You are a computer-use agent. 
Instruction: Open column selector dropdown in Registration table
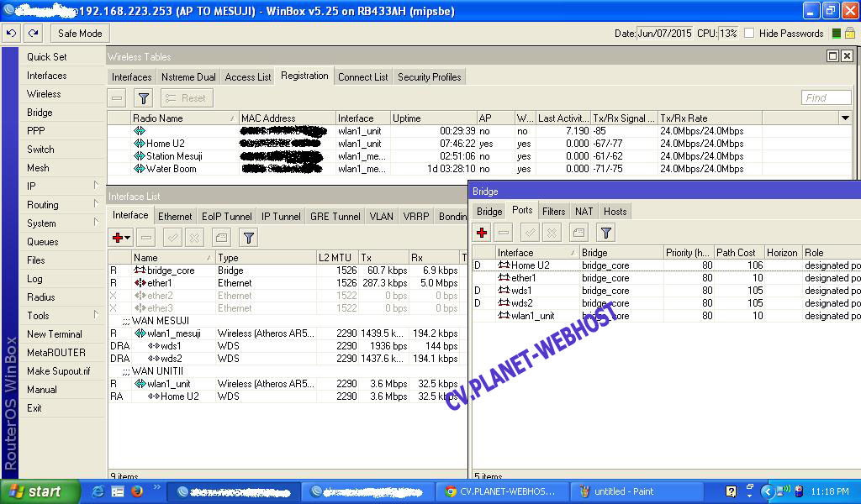[x=845, y=118]
